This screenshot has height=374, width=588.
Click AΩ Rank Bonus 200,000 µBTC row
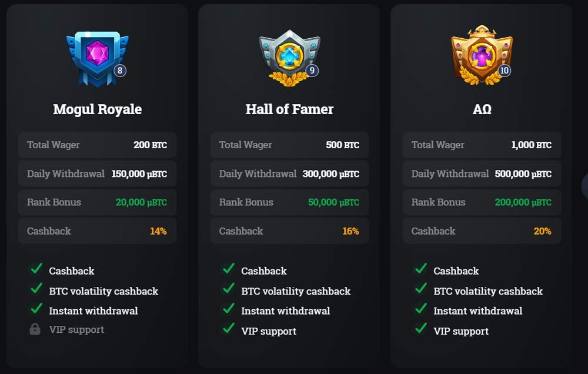[x=482, y=202]
